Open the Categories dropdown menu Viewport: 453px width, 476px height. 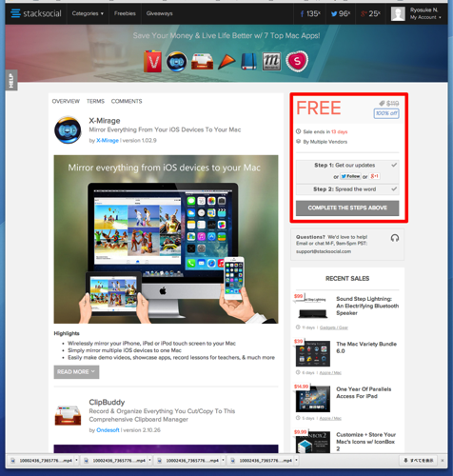88,13
